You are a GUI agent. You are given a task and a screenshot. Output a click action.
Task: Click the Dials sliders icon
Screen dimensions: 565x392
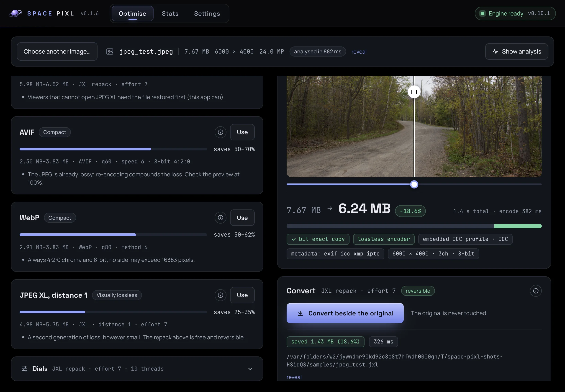24,369
